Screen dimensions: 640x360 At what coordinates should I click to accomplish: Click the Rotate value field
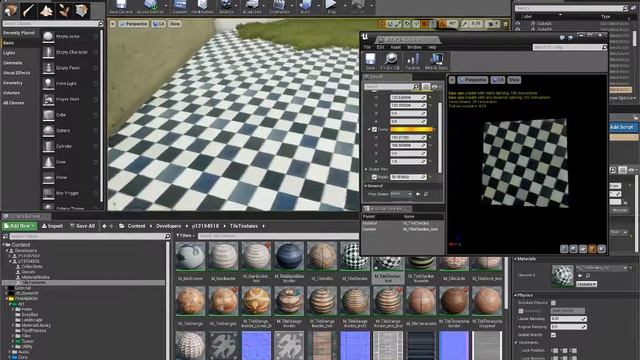408,177
